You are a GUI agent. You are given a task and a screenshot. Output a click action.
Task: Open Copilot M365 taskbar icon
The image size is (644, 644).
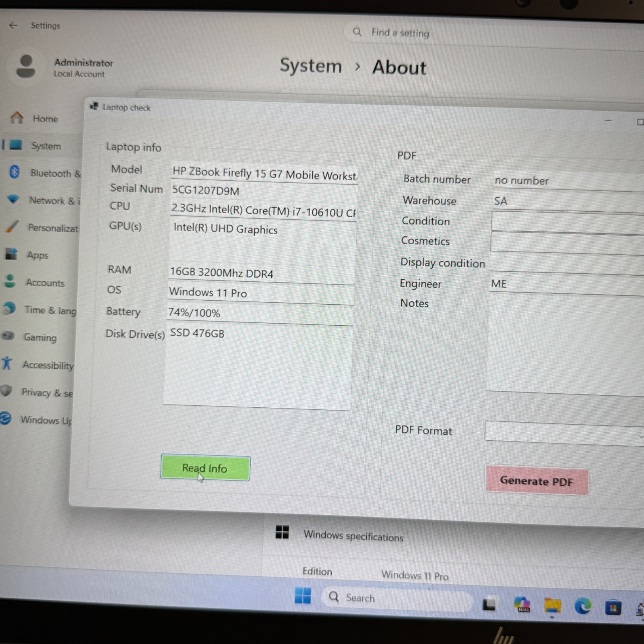point(522,605)
